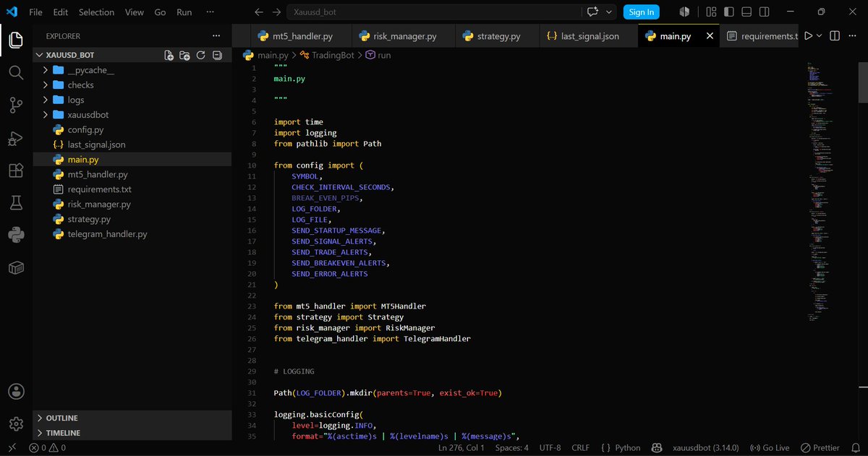
Task: Expand the checks folder
Action: [46, 85]
